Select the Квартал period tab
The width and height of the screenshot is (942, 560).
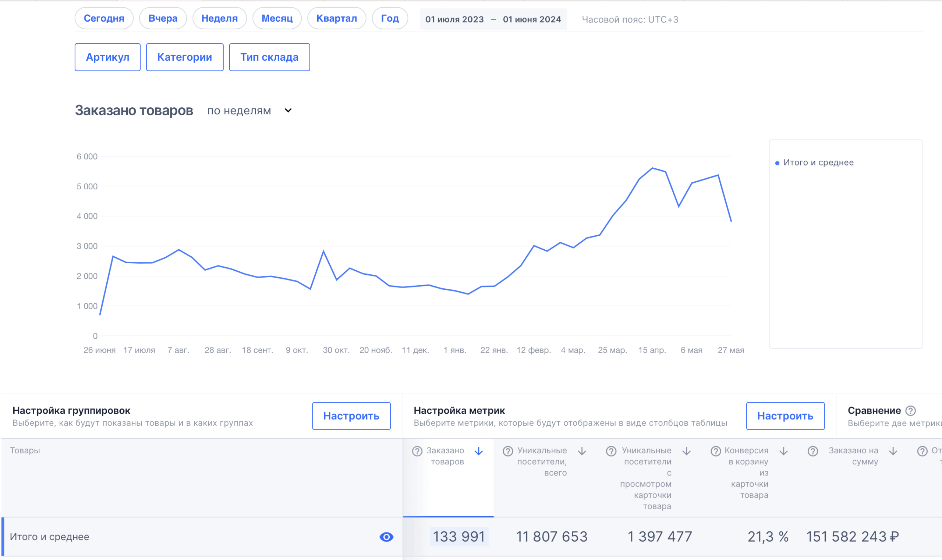pos(336,18)
